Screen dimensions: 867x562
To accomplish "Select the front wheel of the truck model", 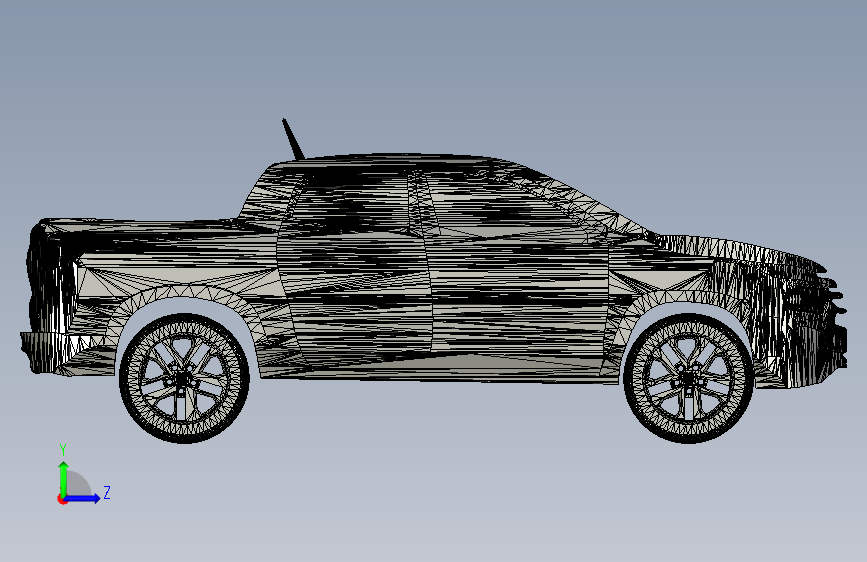I will click(x=688, y=378).
